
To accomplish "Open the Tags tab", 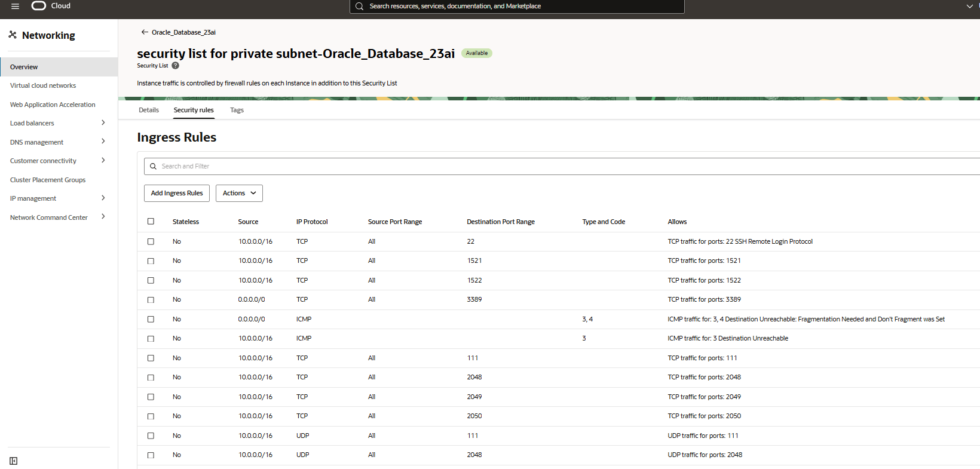I will click(237, 110).
